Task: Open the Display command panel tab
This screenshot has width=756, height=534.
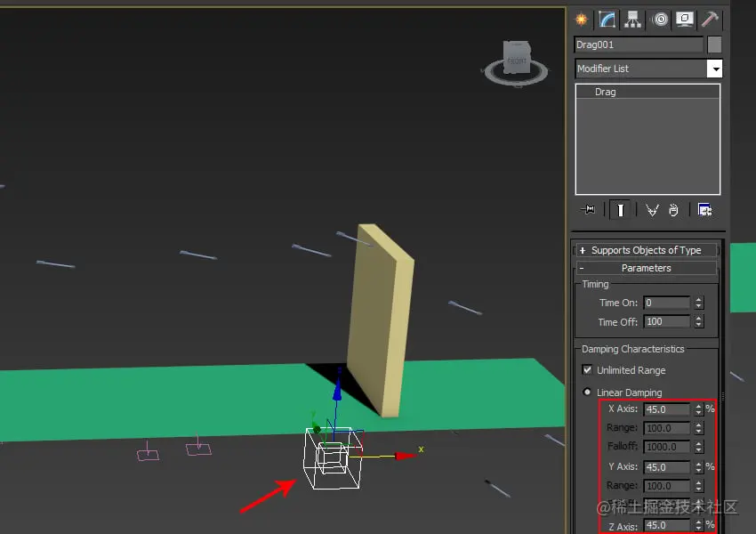Action: point(685,20)
